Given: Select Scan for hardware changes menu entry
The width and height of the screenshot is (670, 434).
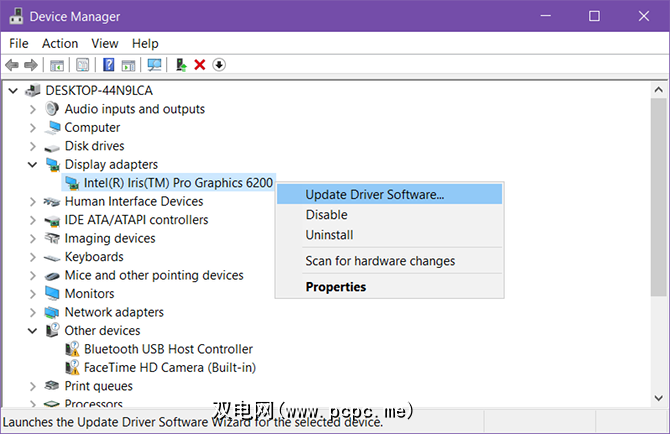Looking at the screenshot, I should tap(389, 261).
